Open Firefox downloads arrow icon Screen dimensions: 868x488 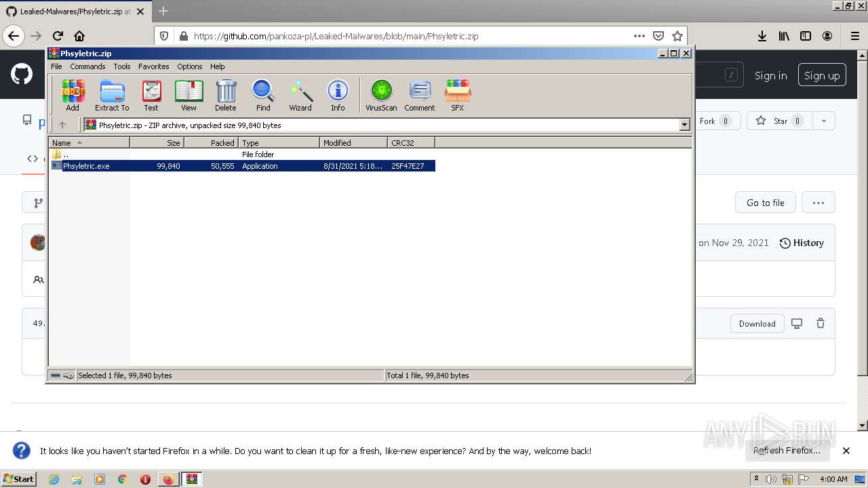pyautogui.click(x=762, y=36)
